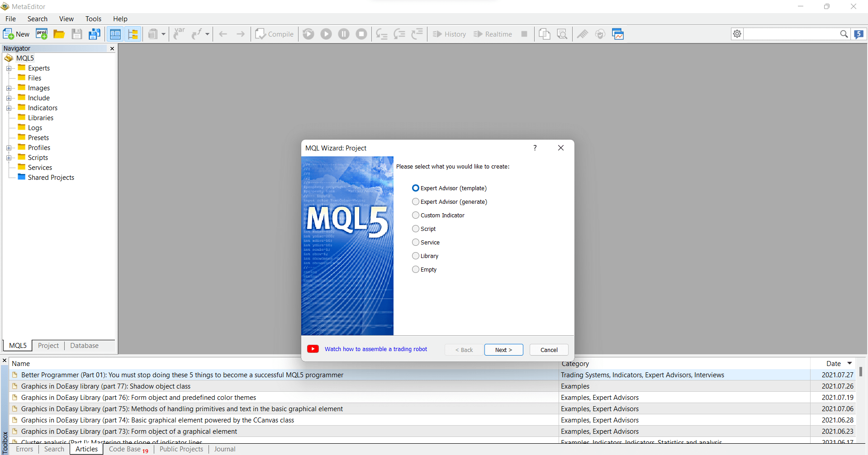The width and height of the screenshot is (868, 455).
Task: Open the MQL5 community chat icon
Action: pyautogui.click(x=859, y=34)
